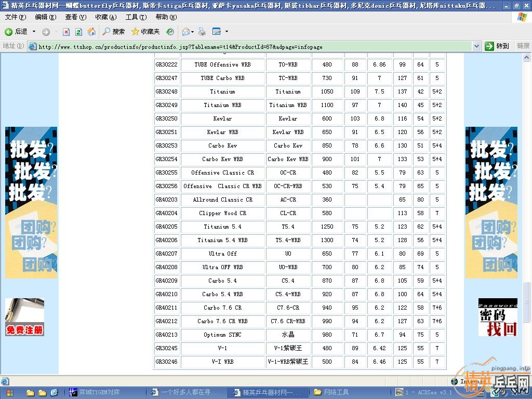The image size is (532, 399).
Task: Select the price cell 1250
Action: tap(327, 227)
